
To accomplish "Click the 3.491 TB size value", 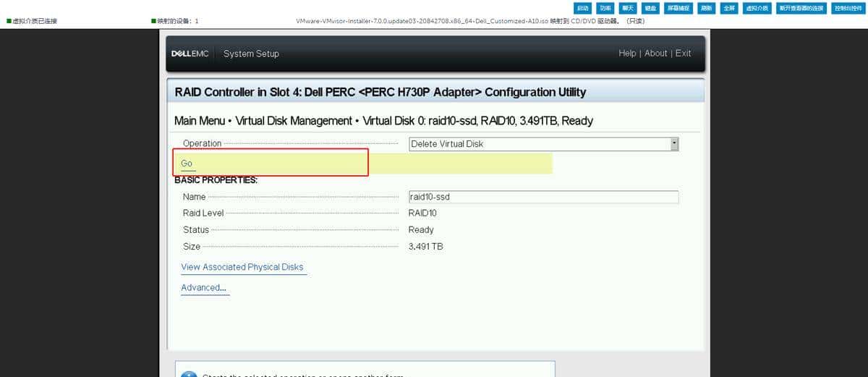I will click(x=426, y=247).
